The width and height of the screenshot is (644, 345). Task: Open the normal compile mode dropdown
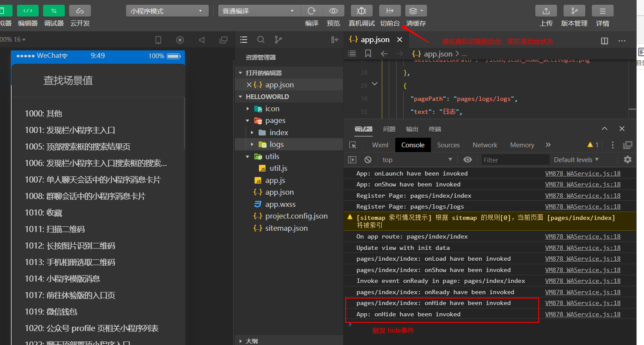click(x=260, y=11)
